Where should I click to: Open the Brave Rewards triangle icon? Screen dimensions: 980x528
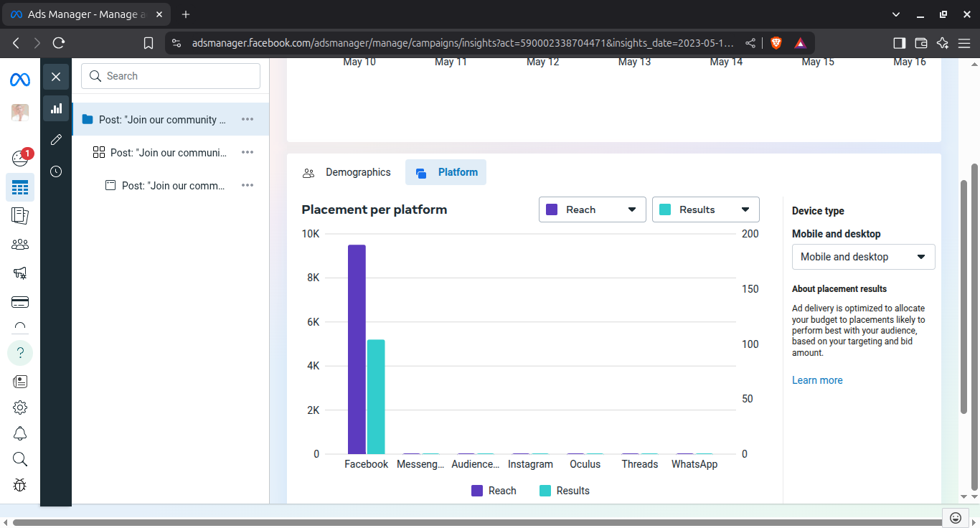801,43
